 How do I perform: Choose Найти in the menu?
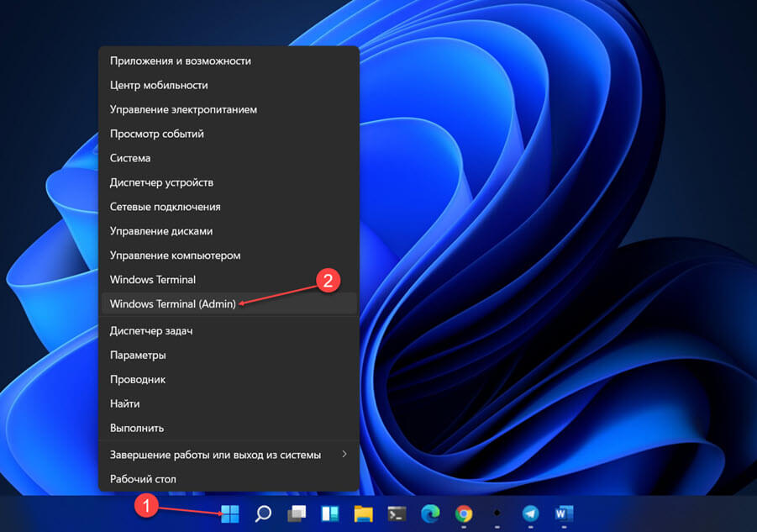tap(229, 403)
